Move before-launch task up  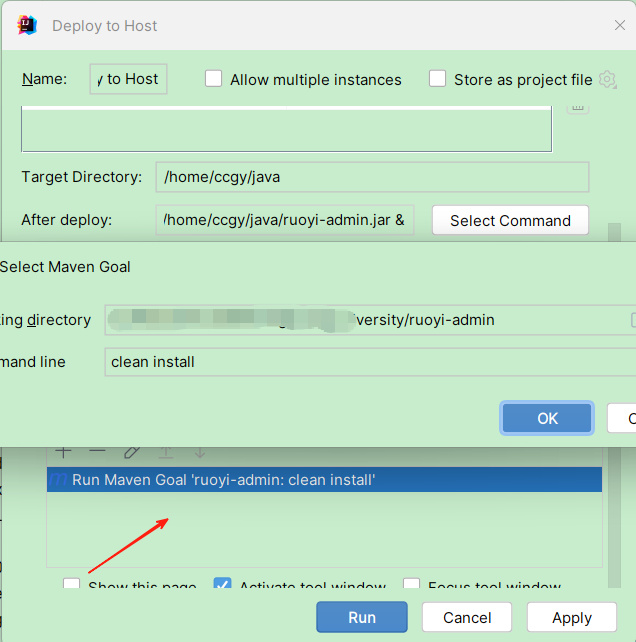165,452
